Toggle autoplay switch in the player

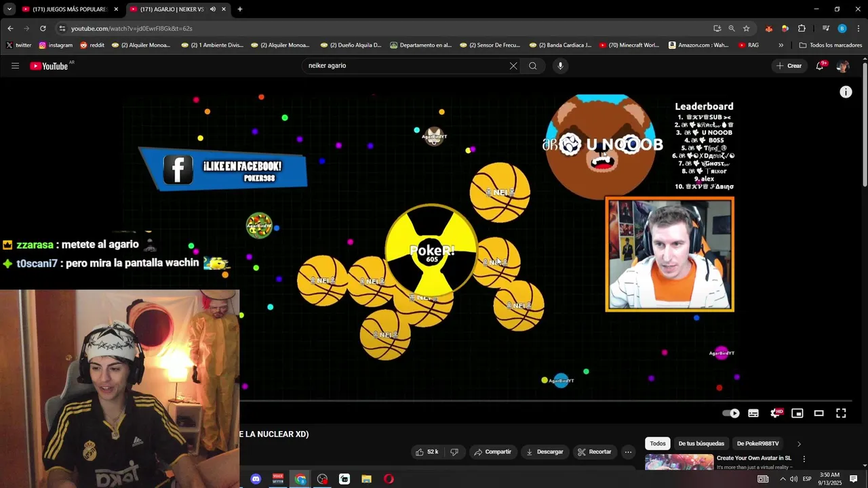731,413
